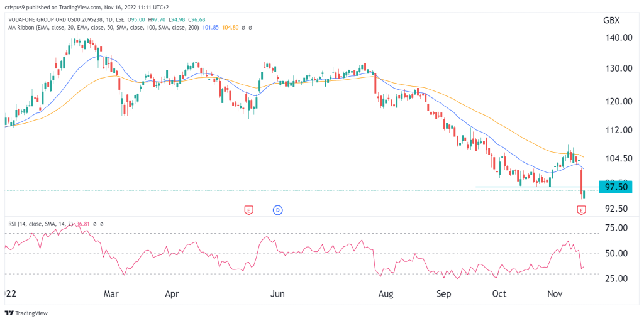Image resolution: width=644 pixels, height=321 pixels.
Task: Select the Vodafone Group ORD symbol title
Action: (57, 20)
